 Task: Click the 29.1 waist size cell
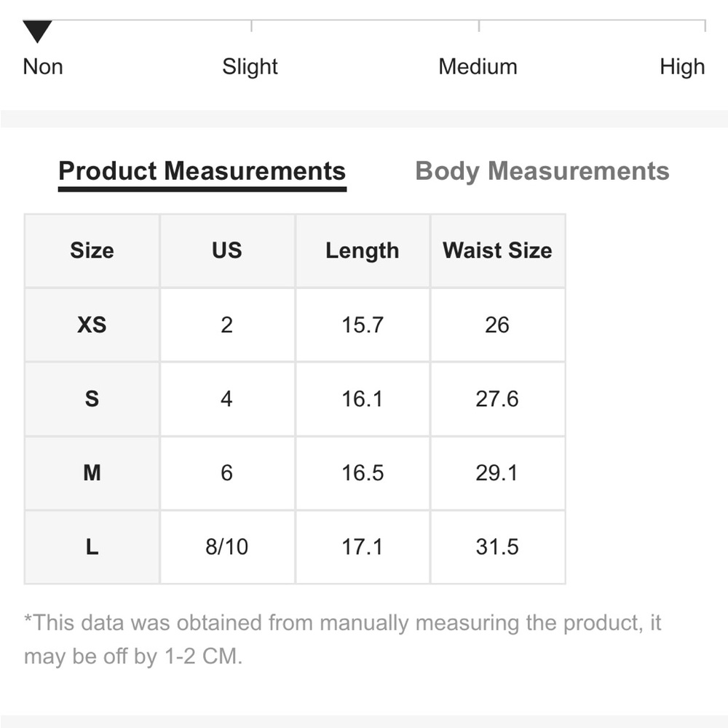click(x=498, y=473)
